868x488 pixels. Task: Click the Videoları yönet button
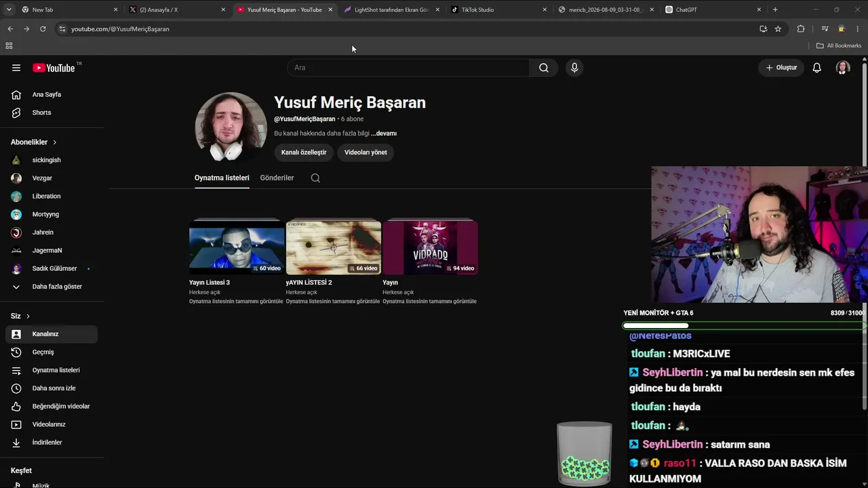click(x=366, y=152)
